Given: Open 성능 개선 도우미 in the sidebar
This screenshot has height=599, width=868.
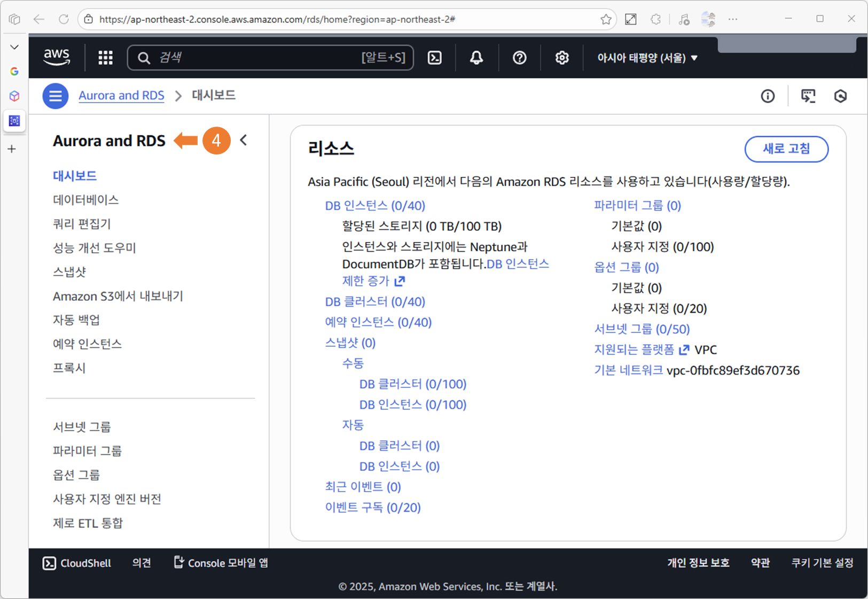Looking at the screenshot, I should click(95, 248).
